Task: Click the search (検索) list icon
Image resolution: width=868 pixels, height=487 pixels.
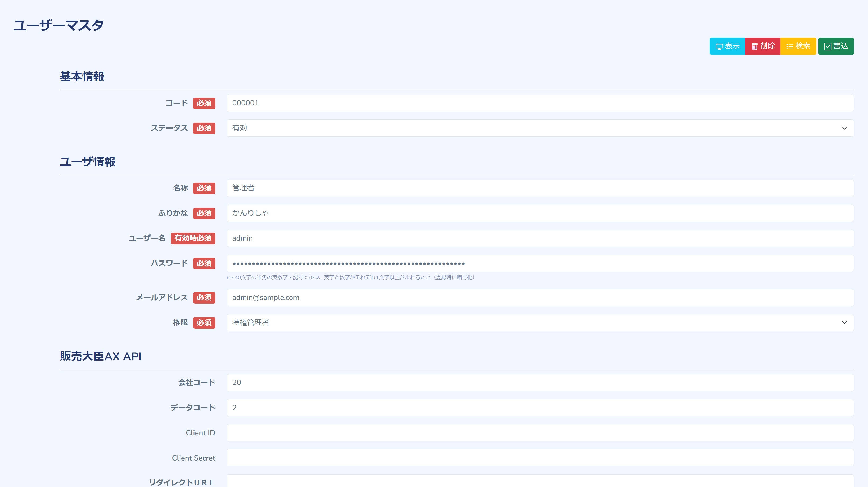Action: [x=789, y=47]
